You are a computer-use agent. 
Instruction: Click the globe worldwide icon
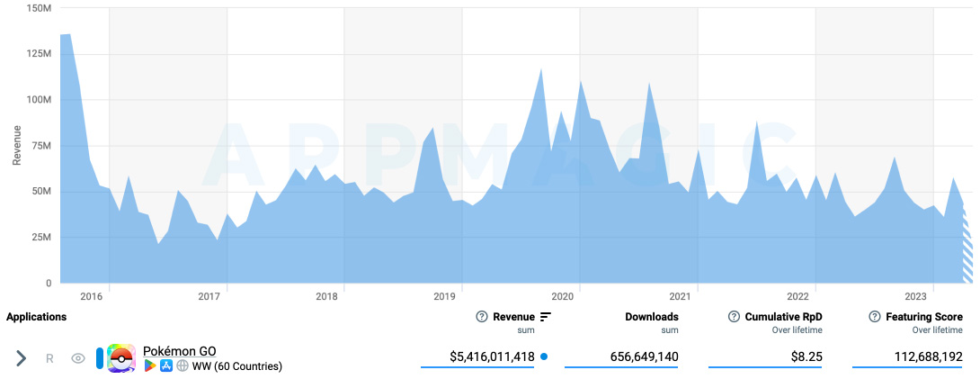pyautogui.click(x=183, y=365)
